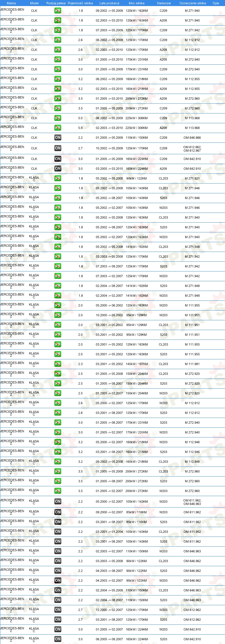Click the ON diesel icon in CLK 2.7 row

pyautogui.click(x=58, y=148)
